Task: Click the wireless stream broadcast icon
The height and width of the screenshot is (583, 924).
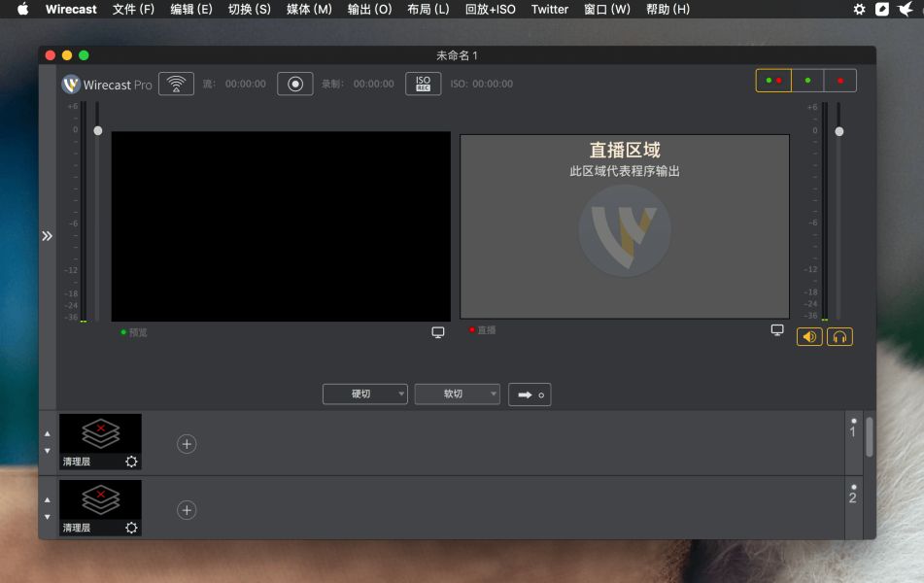Action: (176, 84)
